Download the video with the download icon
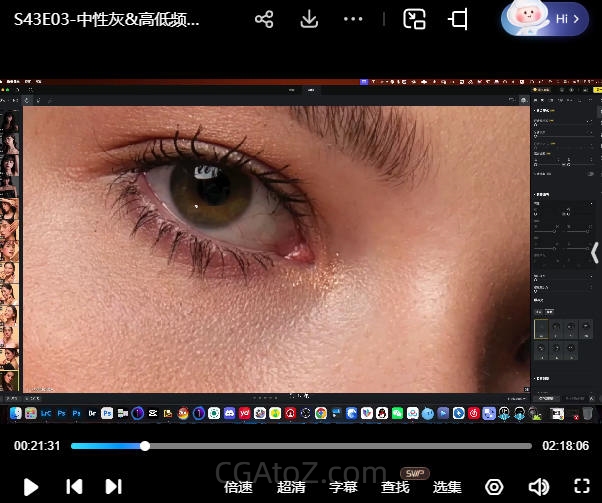 point(309,19)
